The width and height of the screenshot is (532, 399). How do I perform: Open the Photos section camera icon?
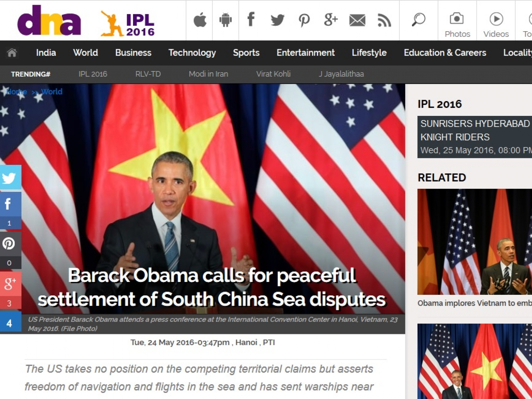pyautogui.click(x=457, y=19)
